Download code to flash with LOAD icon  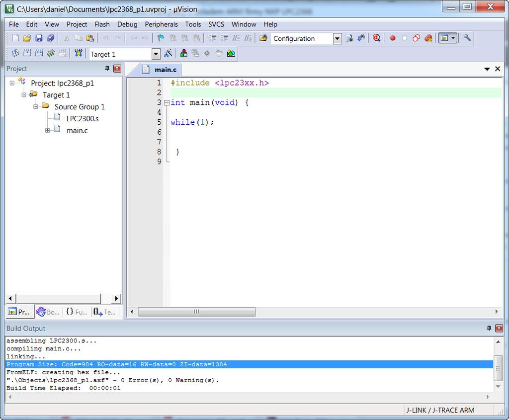[x=78, y=53]
